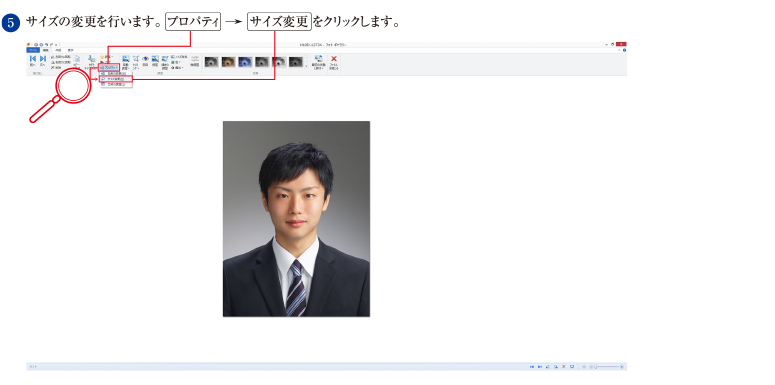
Task: Apply the first black and white effect
Action: (212, 62)
